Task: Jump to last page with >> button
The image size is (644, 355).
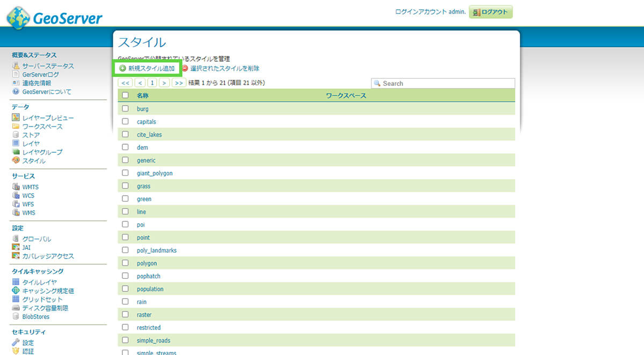Action: [179, 83]
